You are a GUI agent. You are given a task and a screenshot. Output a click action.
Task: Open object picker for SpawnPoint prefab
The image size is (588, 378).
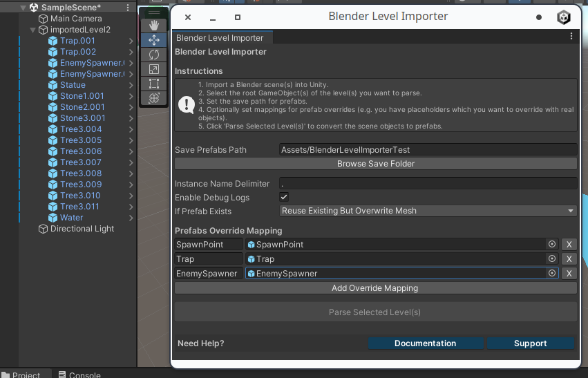pos(552,244)
